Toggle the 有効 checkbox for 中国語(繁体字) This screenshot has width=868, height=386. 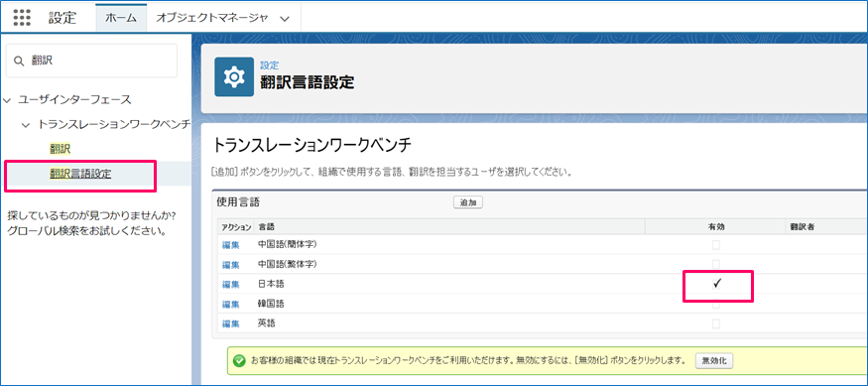pyautogui.click(x=716, y=264)
